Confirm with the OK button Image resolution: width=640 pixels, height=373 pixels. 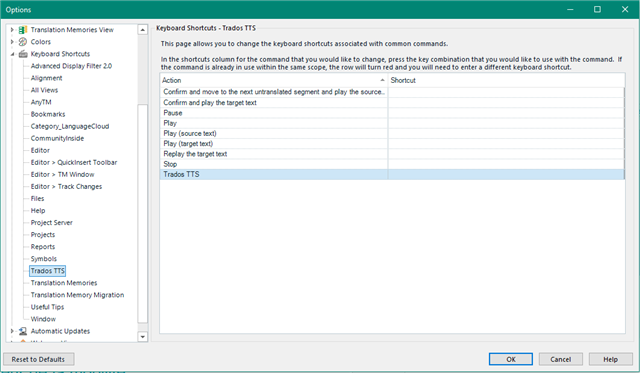click(x=511, y=359)
